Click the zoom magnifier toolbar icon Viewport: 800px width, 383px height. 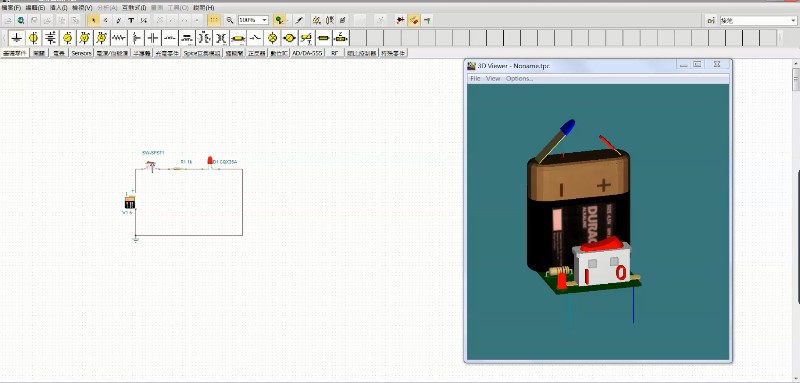(230, 20)
